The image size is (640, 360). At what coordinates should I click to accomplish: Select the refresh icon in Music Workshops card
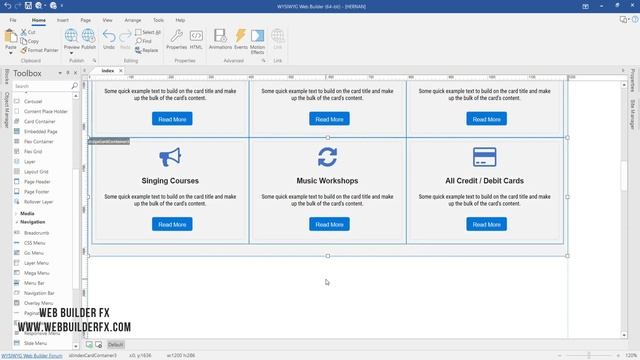327,157
